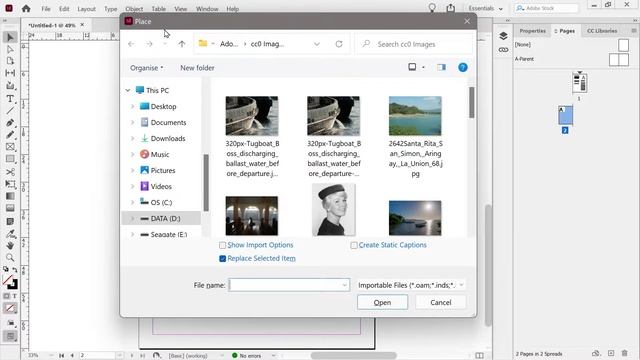
Task: Expand the Documents tree node
Action: tap(132, 122)
